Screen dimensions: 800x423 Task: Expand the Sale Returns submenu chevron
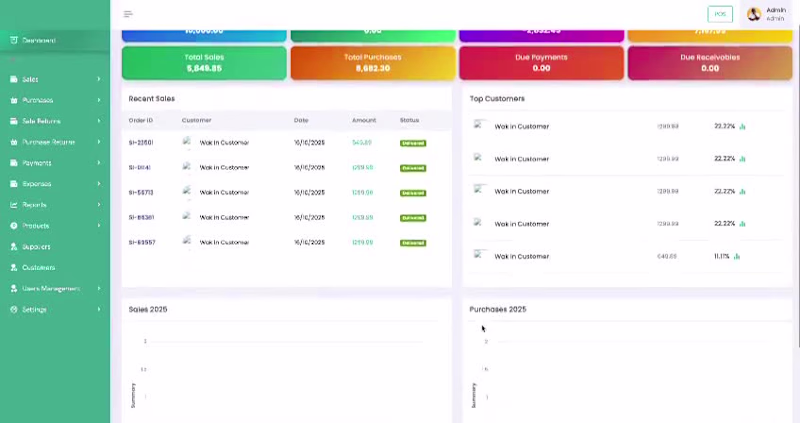pos(98,121)
